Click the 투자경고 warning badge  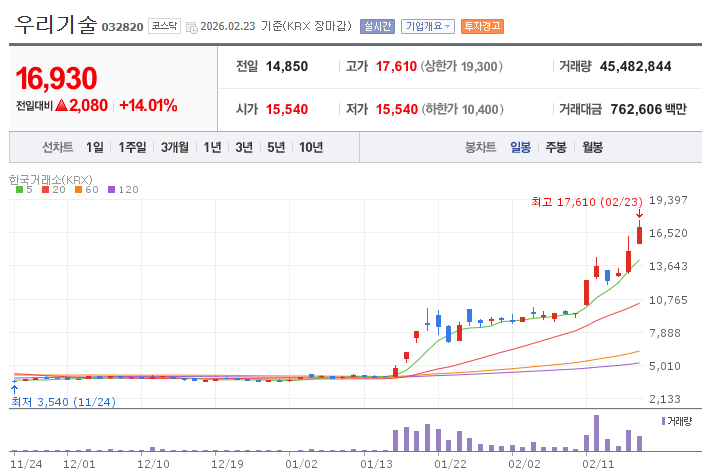482,26
